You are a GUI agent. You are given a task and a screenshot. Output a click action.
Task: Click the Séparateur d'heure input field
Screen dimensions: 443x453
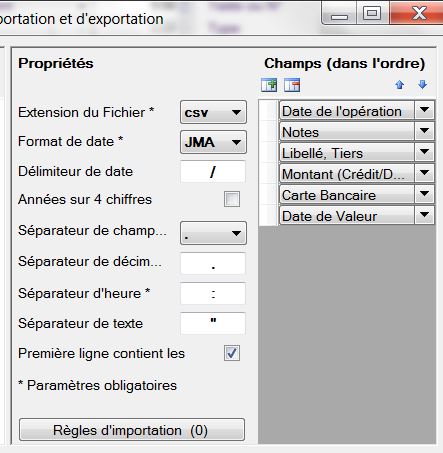[x=213, y=293]
